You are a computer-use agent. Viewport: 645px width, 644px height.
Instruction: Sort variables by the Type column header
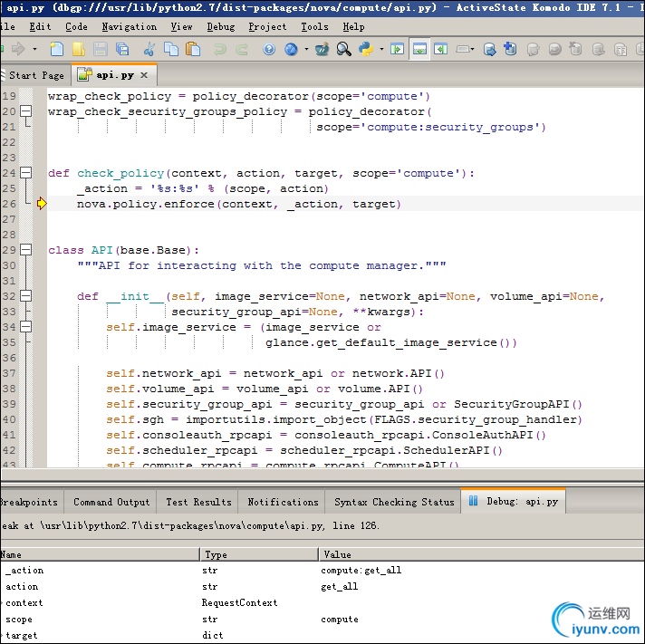click(258, 554)
